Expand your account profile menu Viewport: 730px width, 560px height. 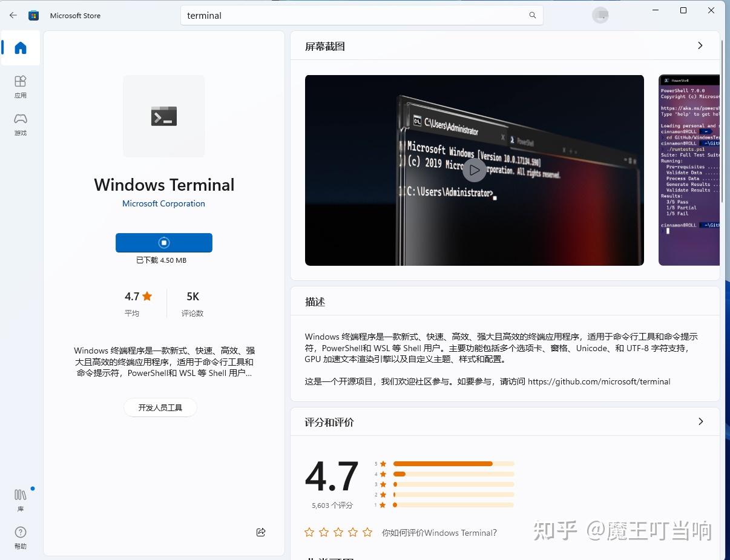coord(600,15)
